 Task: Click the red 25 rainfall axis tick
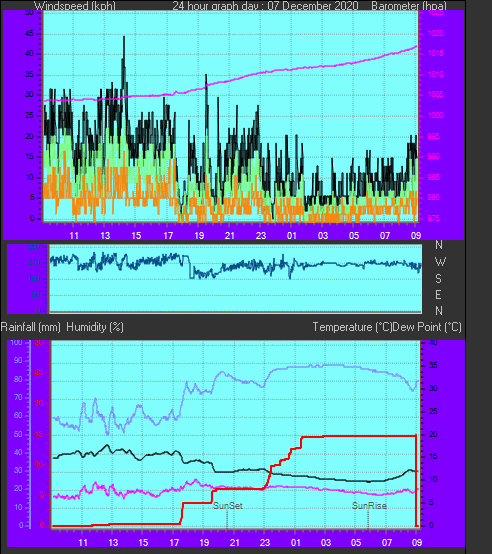pos(38,373)
